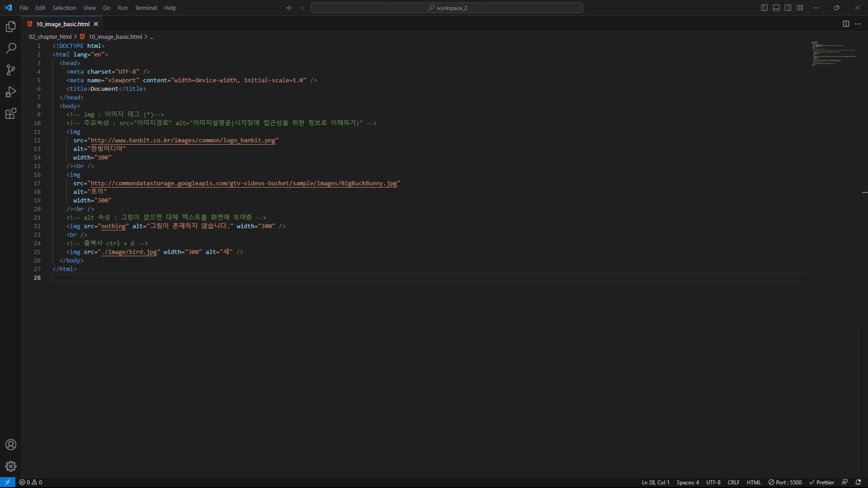Open Manage gear settings icon

[11, 466]
